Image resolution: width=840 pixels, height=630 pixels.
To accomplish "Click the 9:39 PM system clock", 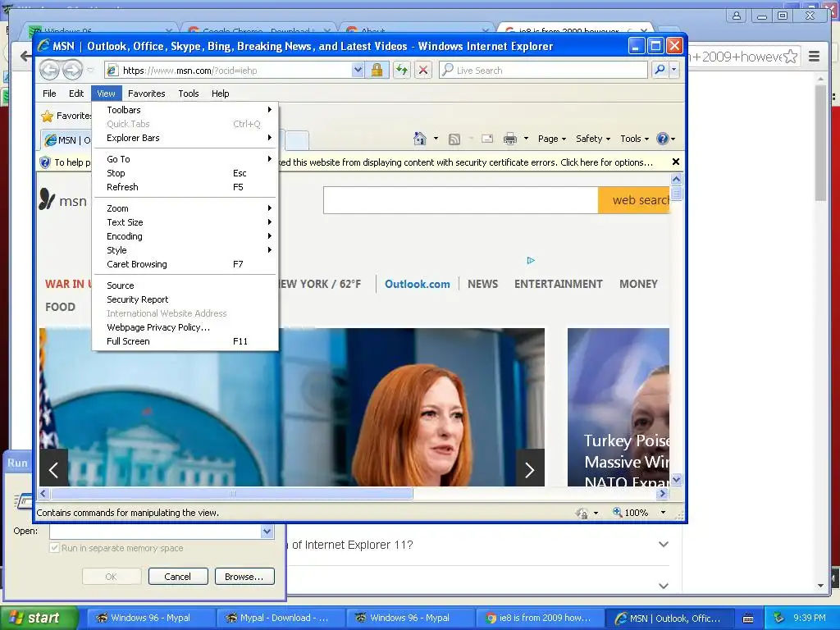I will click(810, 618).
